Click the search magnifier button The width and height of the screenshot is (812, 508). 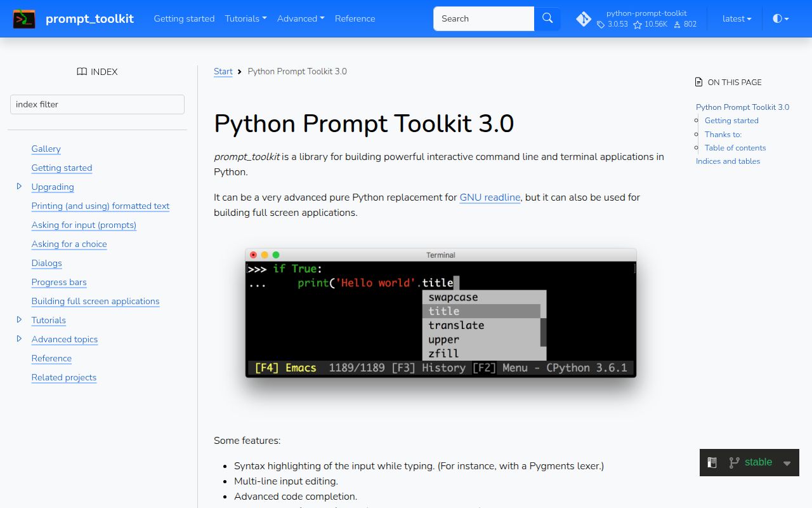click(547, 18)
